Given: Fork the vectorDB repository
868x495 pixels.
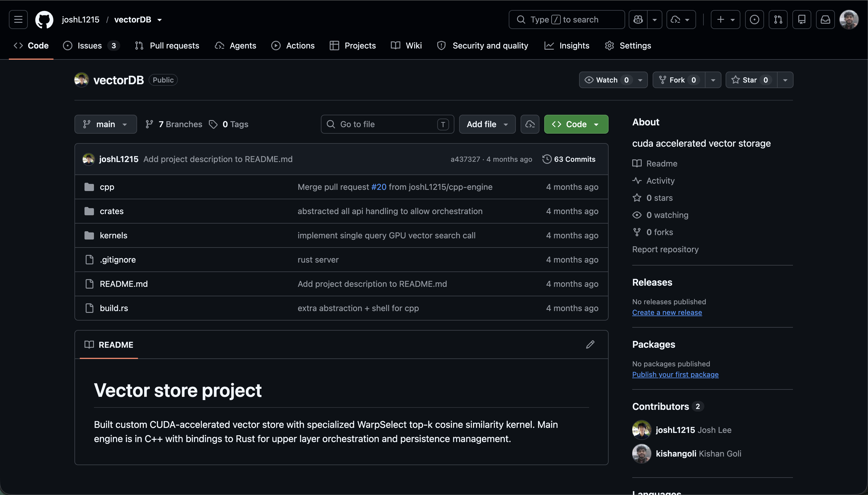Looking at the screenshot, I should (679, 80).
